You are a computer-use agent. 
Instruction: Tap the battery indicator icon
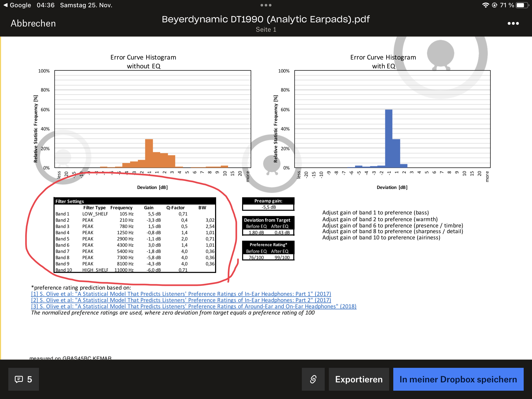(522, 5)
